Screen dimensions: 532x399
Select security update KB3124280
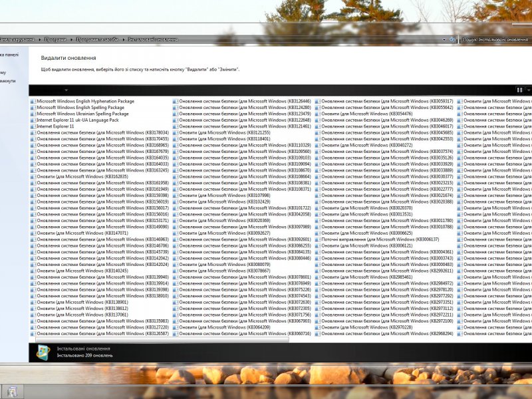click(x=245, y=108)
